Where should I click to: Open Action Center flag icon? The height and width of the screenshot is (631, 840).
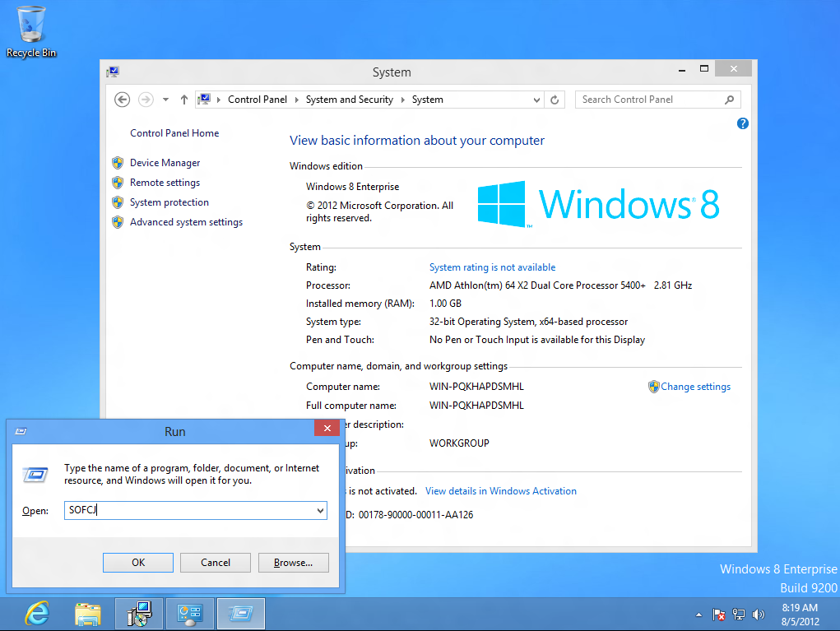pyautogui.click(x=718, y=615)
